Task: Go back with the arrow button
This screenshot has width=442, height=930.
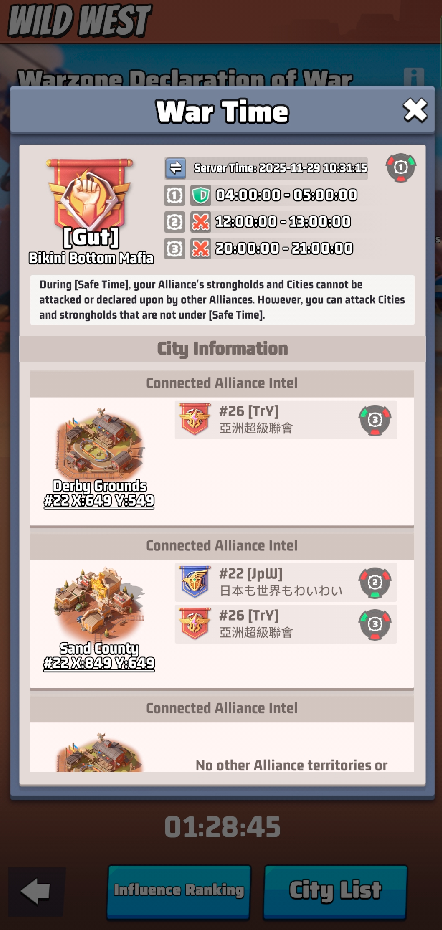Action: (x=36, y=891)
